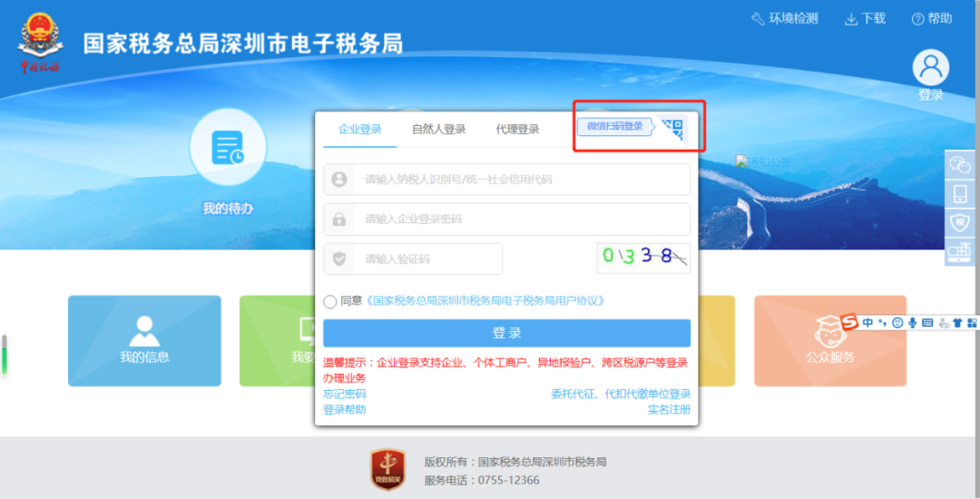Image resolution: width=980 pixels, height=499 pixels.
Task: Open 我的待办 circular icon
Action: pos(228,147)
